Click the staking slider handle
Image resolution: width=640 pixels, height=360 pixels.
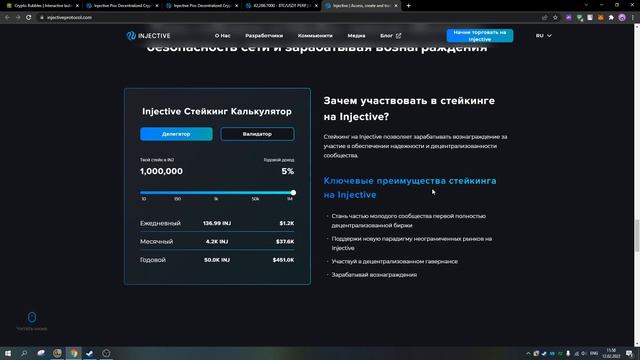point(293,193)
